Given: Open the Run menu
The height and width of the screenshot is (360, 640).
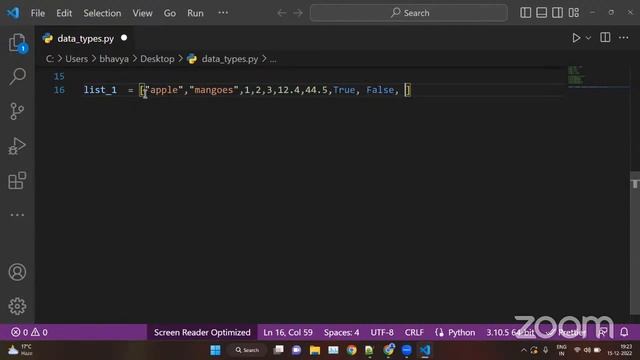Looking at the screenshot, I should coord(195,13).
